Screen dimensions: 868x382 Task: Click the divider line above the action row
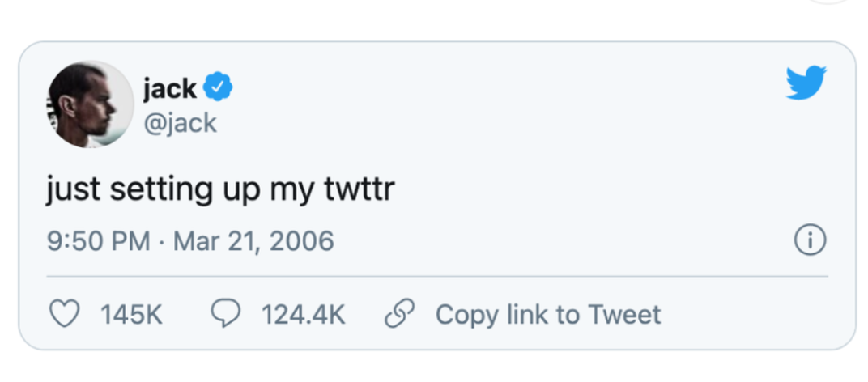click(437, 276)
